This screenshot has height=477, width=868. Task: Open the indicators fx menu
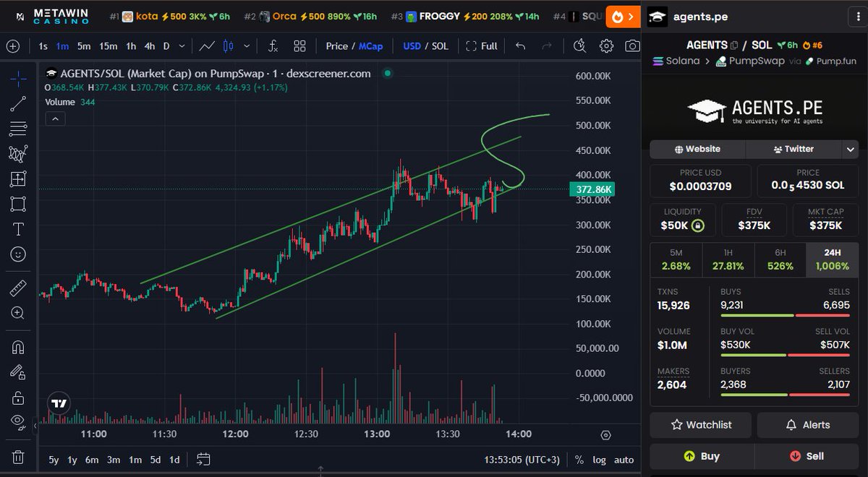(x=273, y=46)
